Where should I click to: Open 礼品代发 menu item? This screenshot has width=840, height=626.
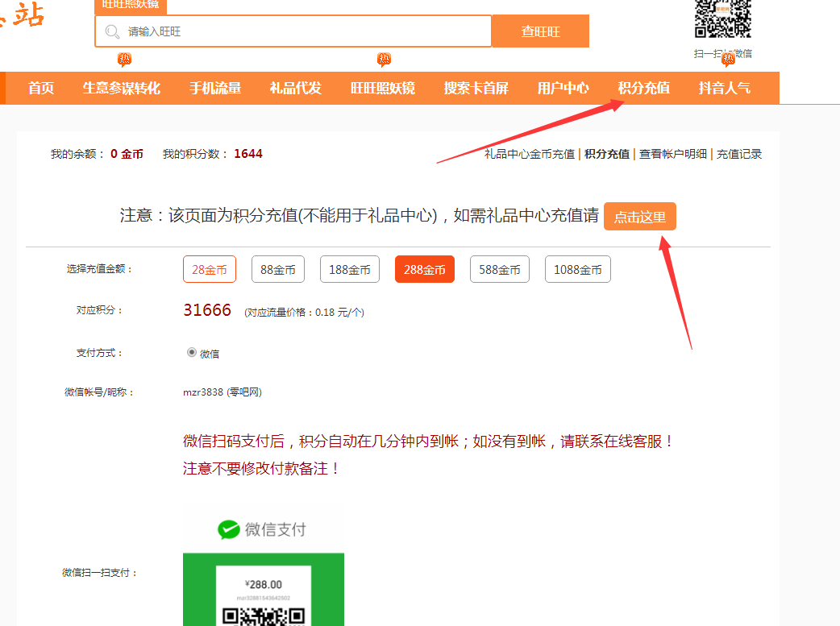pos(295,88)
